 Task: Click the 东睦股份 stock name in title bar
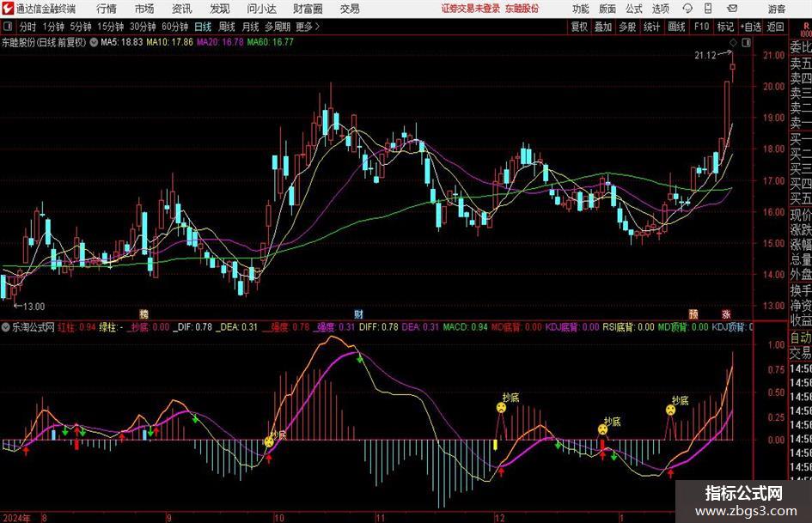522,9
